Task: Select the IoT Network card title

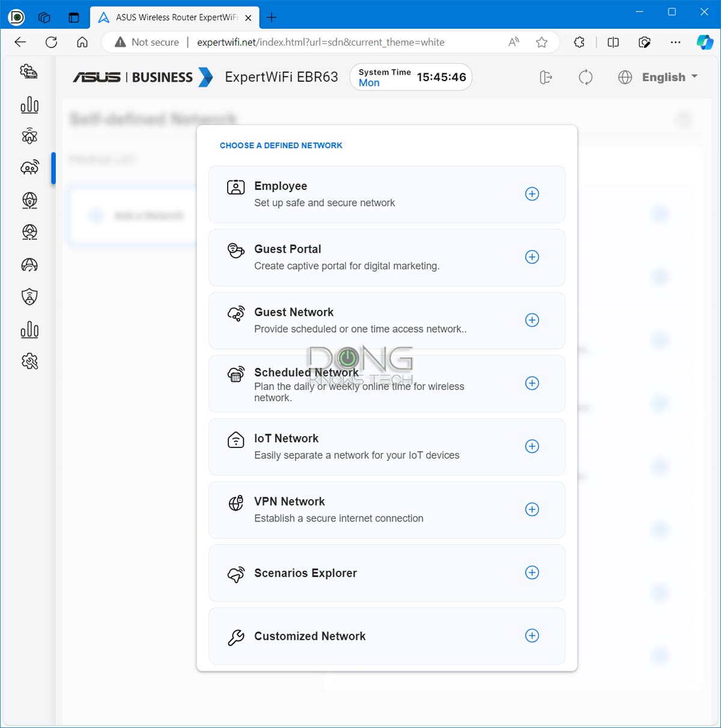Action: tap(287, 438)
